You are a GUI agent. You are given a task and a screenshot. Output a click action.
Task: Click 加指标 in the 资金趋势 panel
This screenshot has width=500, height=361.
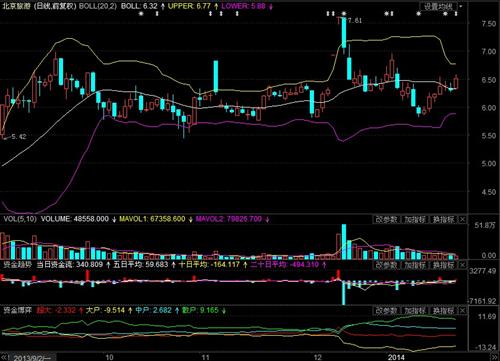pos(415,265)
